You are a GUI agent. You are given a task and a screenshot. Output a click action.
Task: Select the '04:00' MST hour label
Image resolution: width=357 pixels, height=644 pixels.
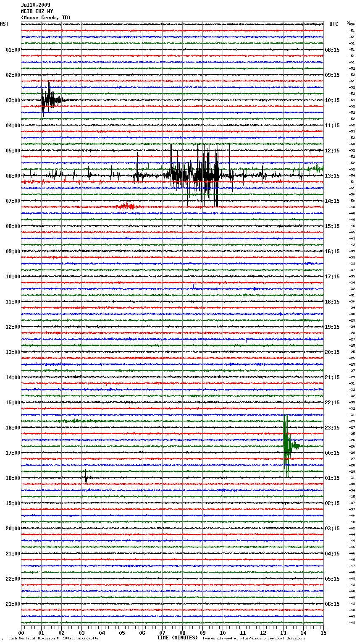[13, 126]
